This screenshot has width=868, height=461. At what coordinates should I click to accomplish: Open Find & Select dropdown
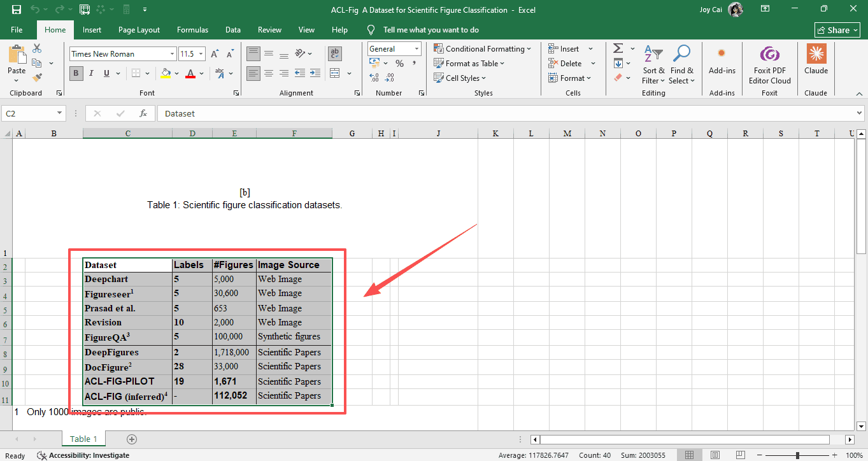tap(681, 65)
